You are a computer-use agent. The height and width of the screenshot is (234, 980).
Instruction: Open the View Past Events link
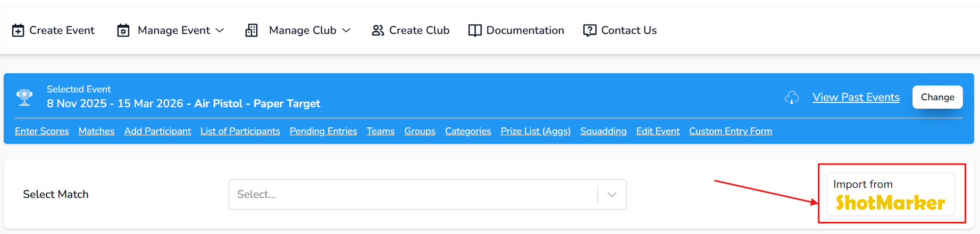(856, 97)
